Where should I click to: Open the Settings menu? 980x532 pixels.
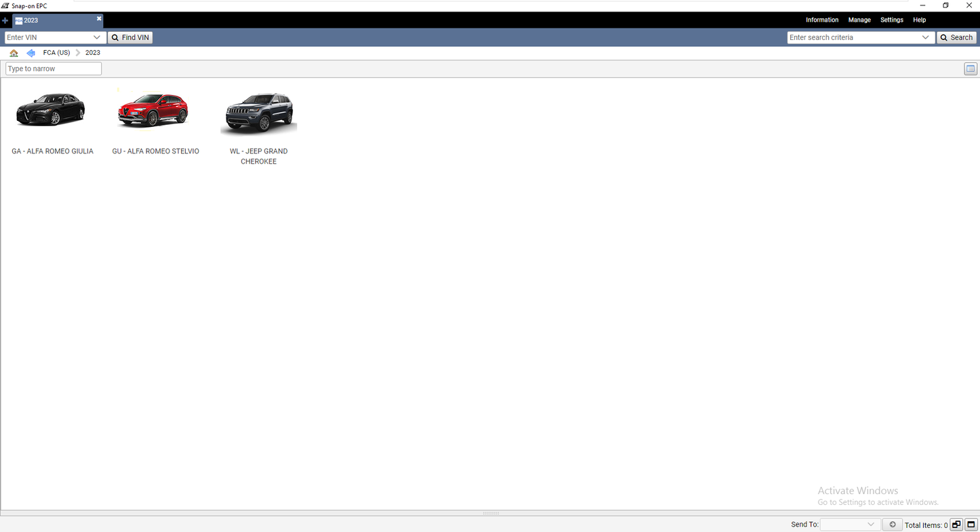892,20
